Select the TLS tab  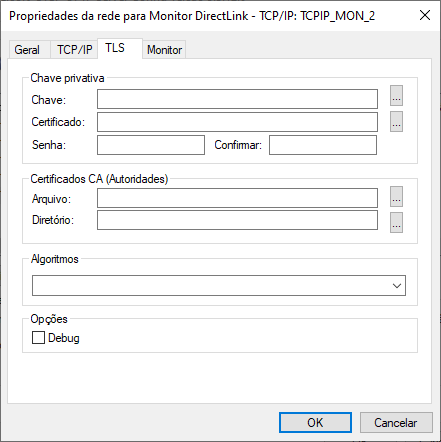(x=115, y=48)
